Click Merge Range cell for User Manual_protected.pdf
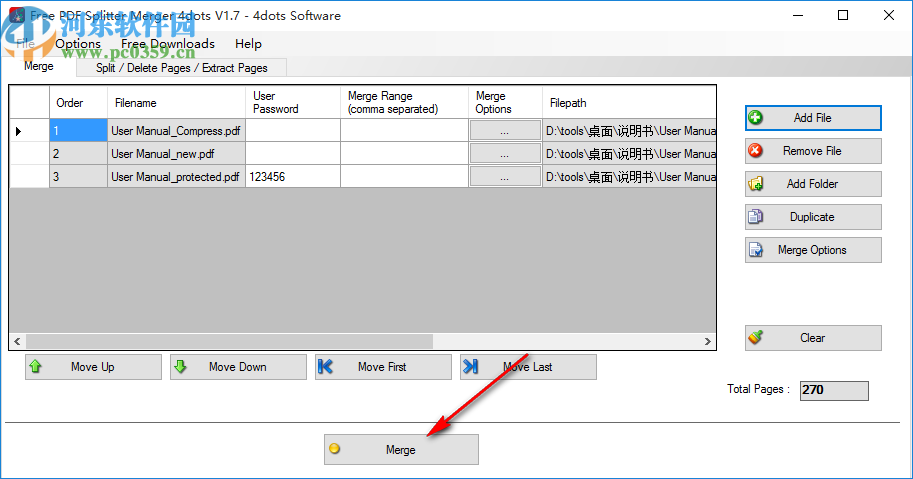Screen dimensions: 913x479 (x=405, y=176)
